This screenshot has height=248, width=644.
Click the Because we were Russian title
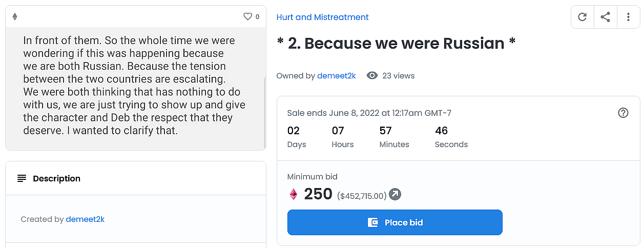click(396, 44)
